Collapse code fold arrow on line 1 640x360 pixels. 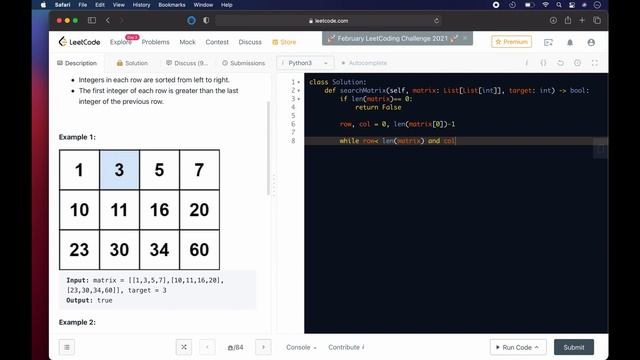point(299,82)
